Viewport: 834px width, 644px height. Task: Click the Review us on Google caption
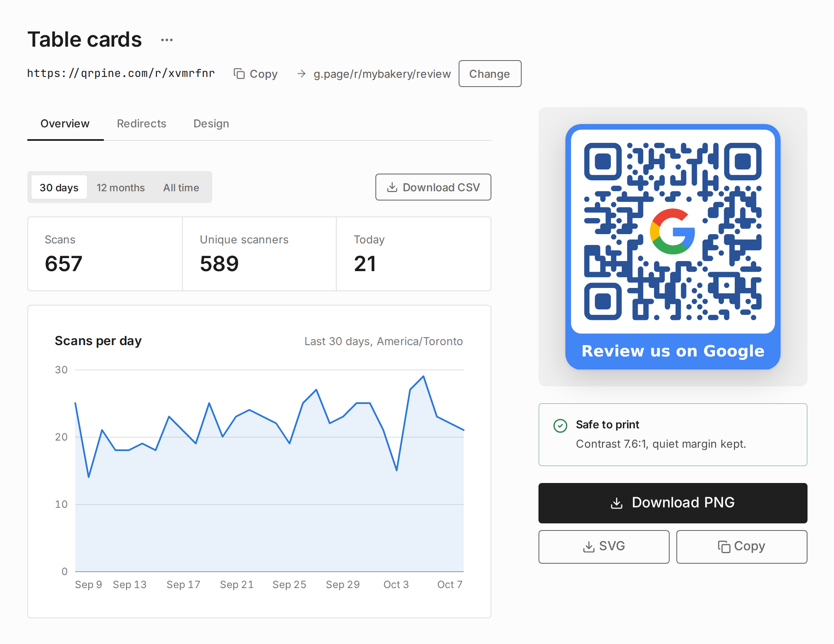[x=673, y=351]
